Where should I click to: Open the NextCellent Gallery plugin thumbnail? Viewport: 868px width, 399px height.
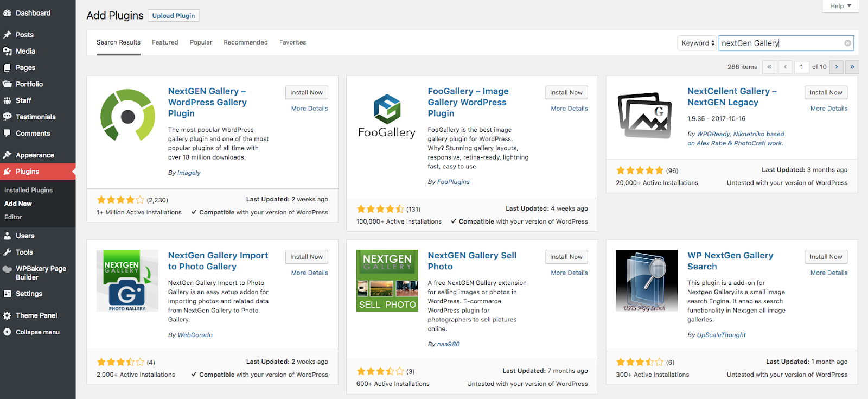coord(644,116)
